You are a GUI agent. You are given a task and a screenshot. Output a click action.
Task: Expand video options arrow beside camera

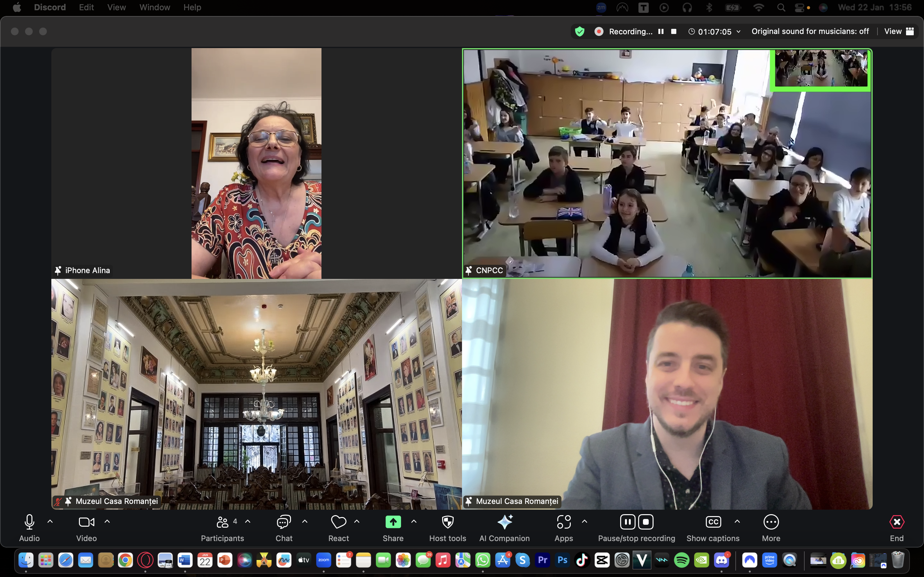coord(107,521)
